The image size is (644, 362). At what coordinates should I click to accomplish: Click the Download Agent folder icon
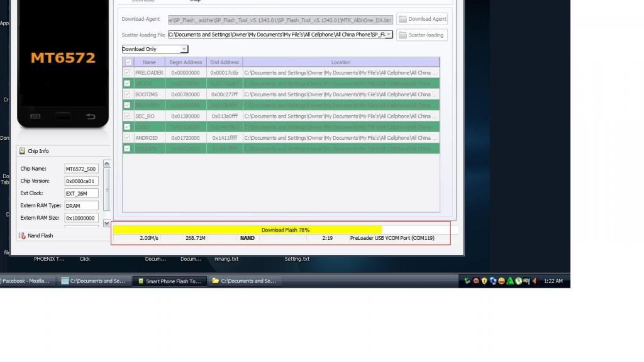402,20
